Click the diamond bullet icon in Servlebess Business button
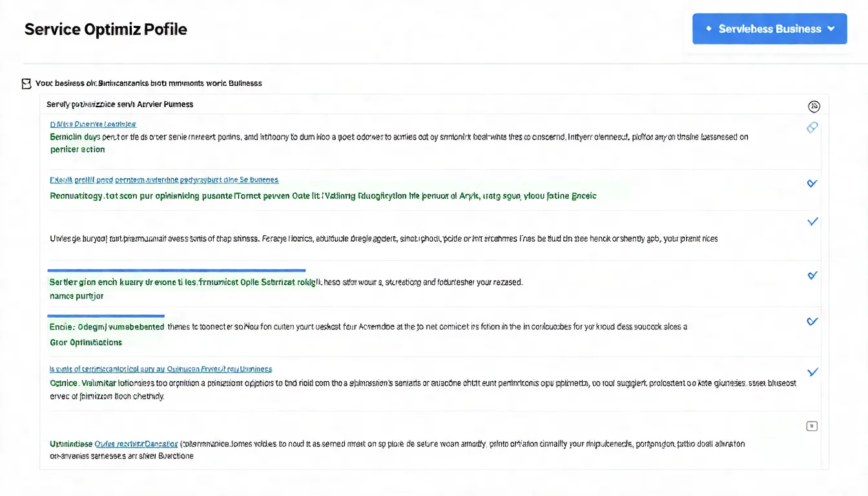The width and height of the screenshot is (868, 496). [x=708, y=29]
